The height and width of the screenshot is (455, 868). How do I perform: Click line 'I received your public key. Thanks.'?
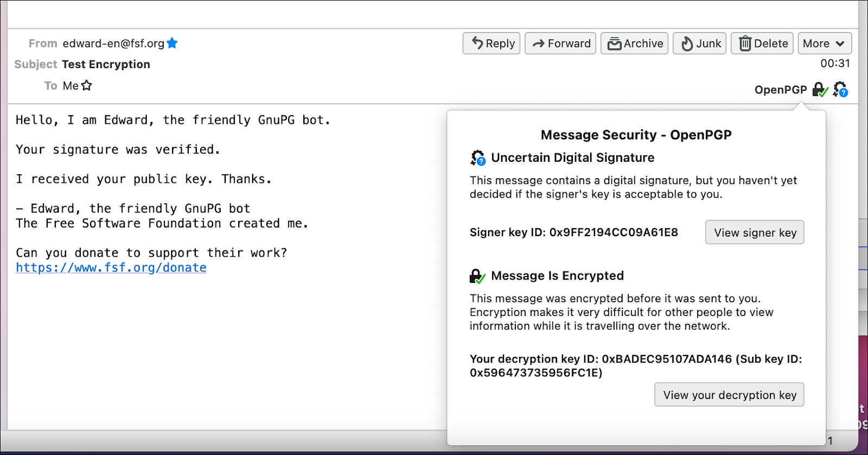[x=143, y=179]
